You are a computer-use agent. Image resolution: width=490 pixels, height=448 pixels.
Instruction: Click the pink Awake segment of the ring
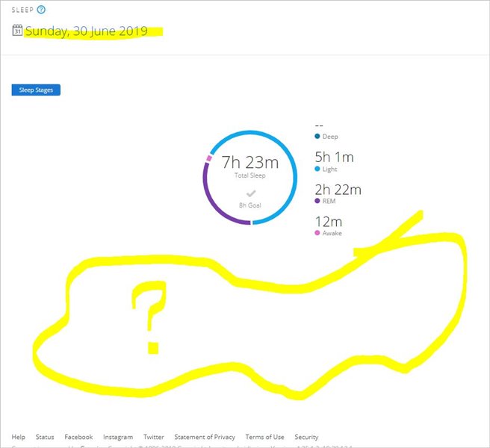tap(209, 158)
